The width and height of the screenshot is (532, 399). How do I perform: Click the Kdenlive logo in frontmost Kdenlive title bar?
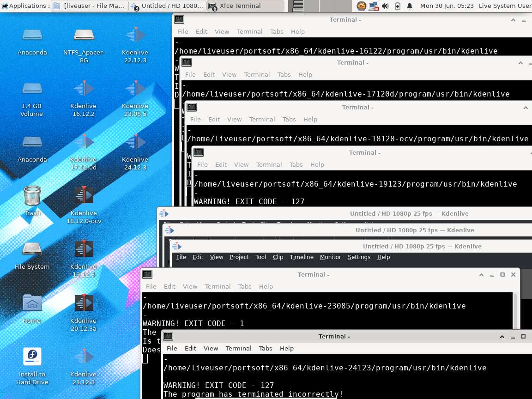click(177, 246)
